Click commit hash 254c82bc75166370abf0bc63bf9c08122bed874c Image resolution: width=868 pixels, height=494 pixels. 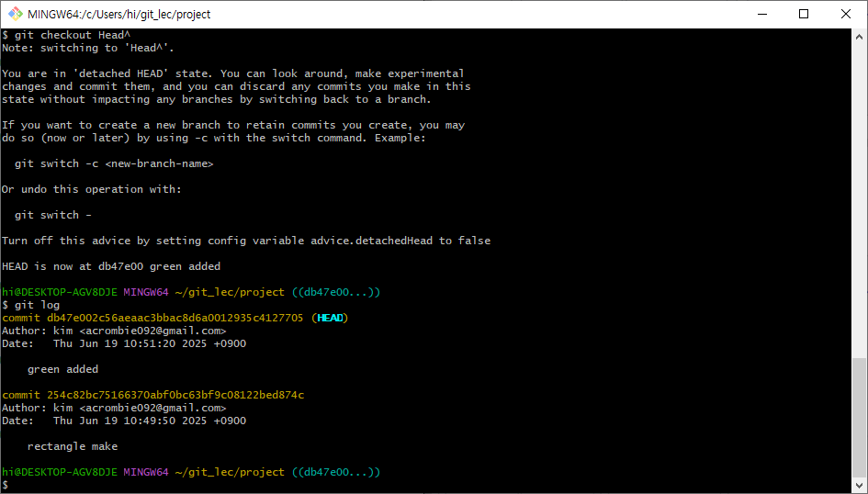click(175, 395)
